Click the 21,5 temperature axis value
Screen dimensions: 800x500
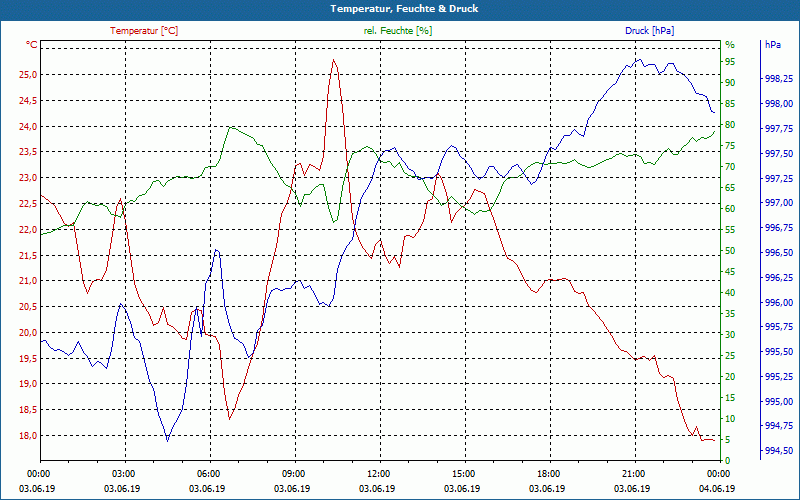[28, 255]
